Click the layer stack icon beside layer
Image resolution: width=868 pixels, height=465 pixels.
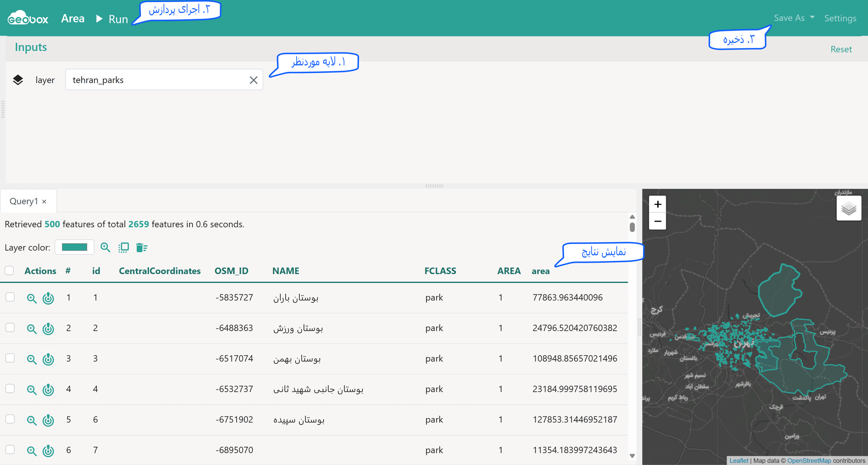coord(18,80)
